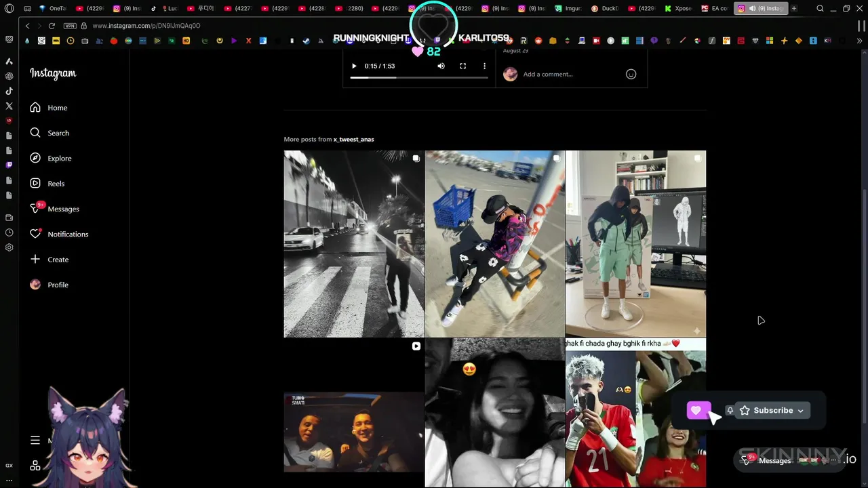Search open tabs magnifier icon

(820, 9)
